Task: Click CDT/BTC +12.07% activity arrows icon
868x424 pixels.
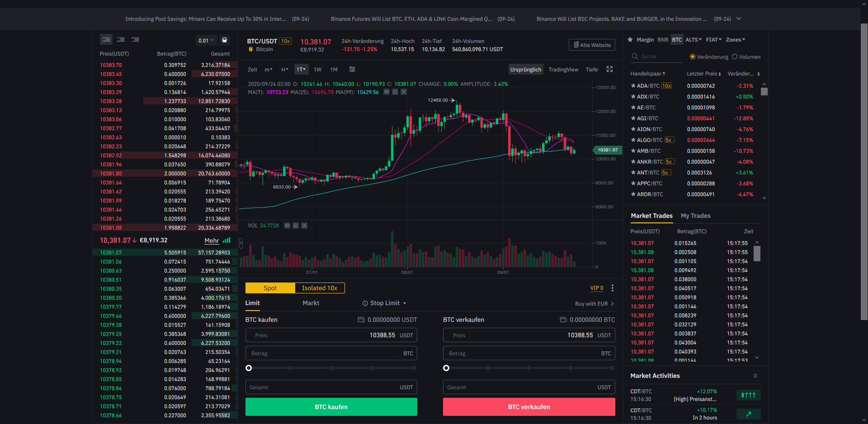Action: tap(748, 395)
